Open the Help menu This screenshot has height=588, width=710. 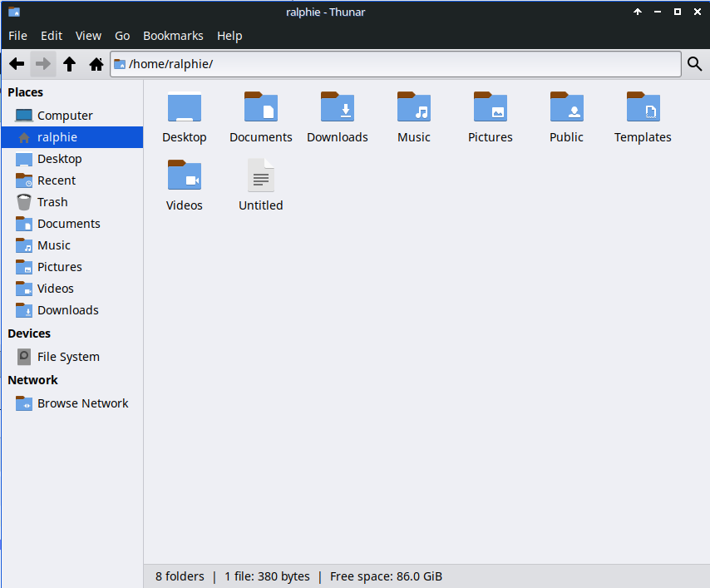pyautogui.click(x=229, y=36)
